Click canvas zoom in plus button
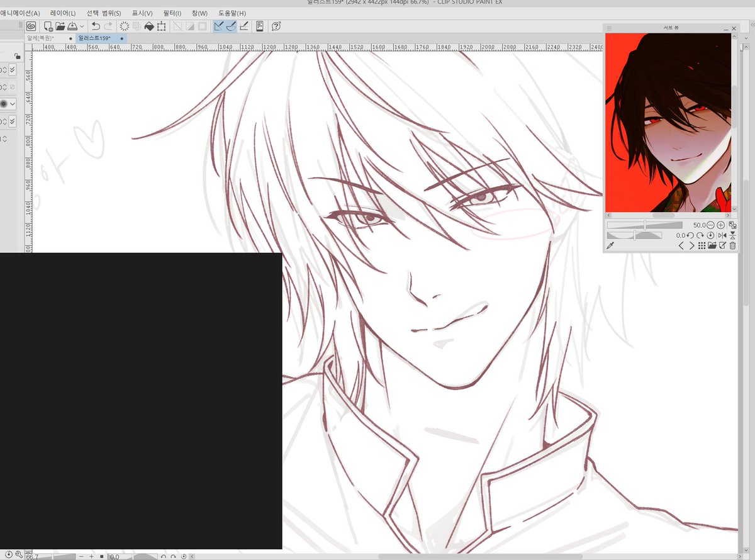 click(x=91, y=556)
